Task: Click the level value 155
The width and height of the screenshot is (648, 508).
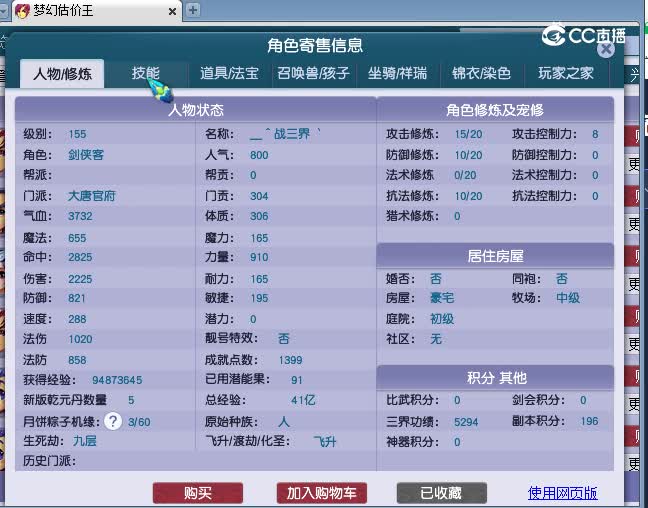Action: coord(77,134)
